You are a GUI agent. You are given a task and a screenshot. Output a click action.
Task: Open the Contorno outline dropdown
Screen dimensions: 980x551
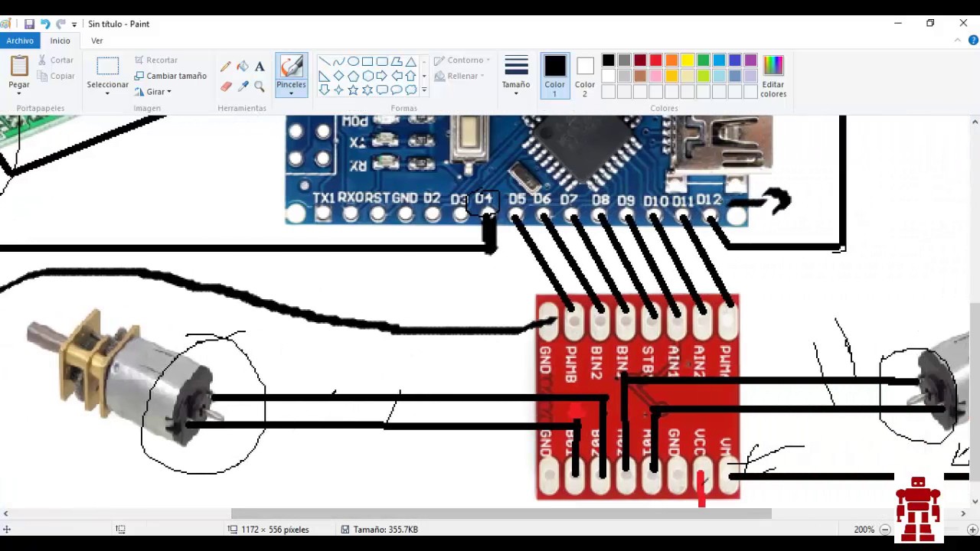[462, 60]
